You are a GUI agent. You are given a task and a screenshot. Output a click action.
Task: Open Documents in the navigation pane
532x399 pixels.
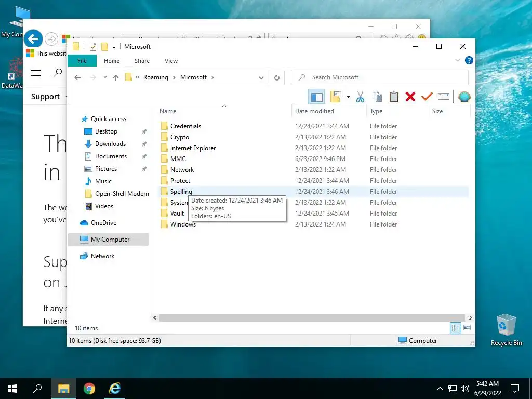[111, 156]
